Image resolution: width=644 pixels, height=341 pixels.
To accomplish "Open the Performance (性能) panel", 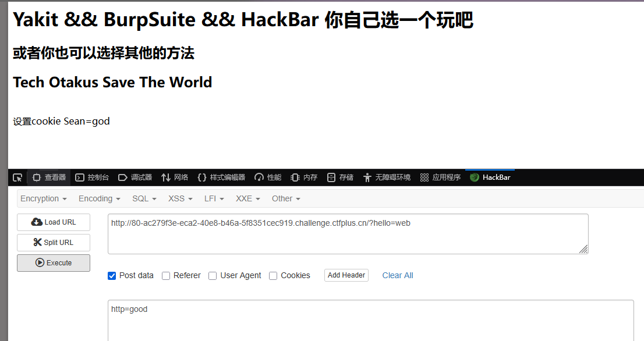I will pos(268,177).
